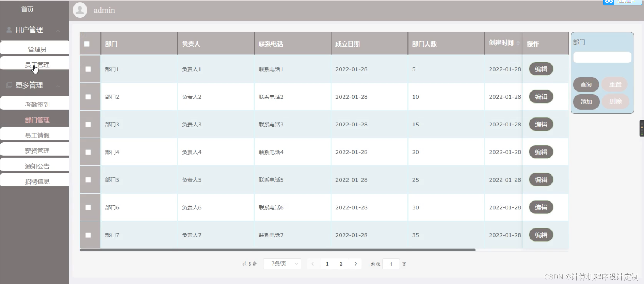Screen dimensions: 644x284
Task: Open the 招聘信息 menu item
Action: pos(34,180)
